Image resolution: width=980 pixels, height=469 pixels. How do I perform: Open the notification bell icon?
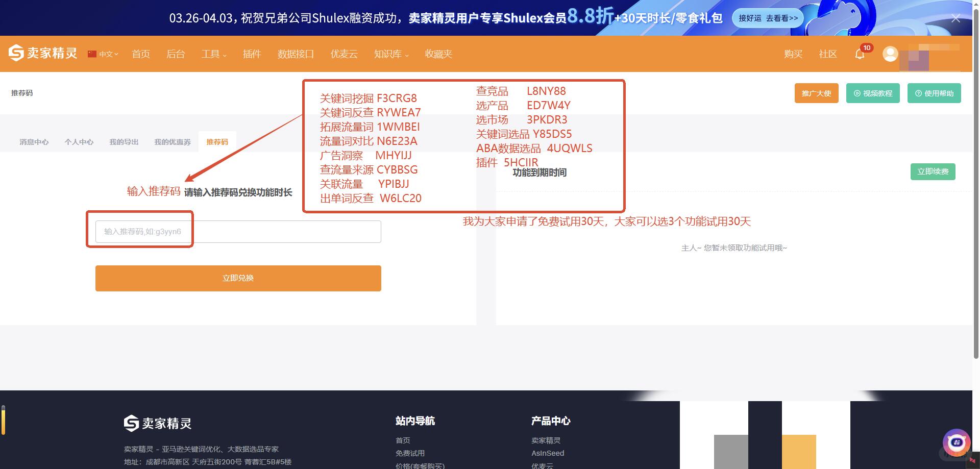(860, 54)
